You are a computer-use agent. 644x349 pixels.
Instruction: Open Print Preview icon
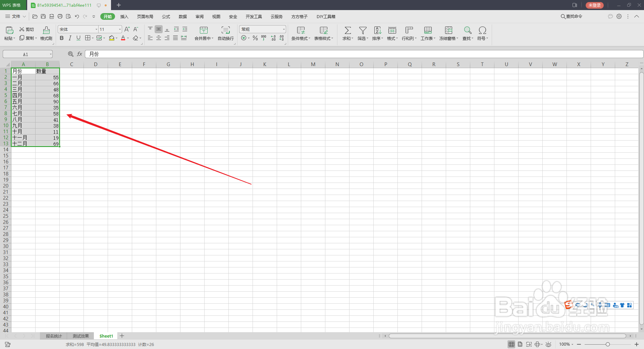pyautogui.click(x=68, y=16)
